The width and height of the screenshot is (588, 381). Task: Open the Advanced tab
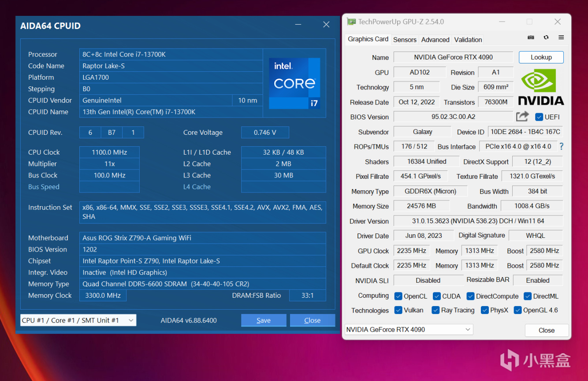[x=435, y=40]
